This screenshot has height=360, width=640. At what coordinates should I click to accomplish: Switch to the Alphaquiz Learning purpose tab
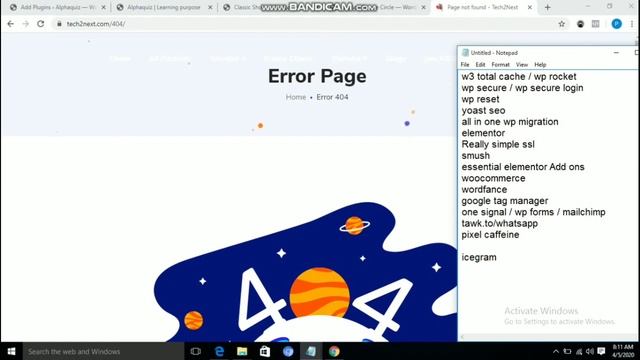pyautogui.click(x=163, y=7)
